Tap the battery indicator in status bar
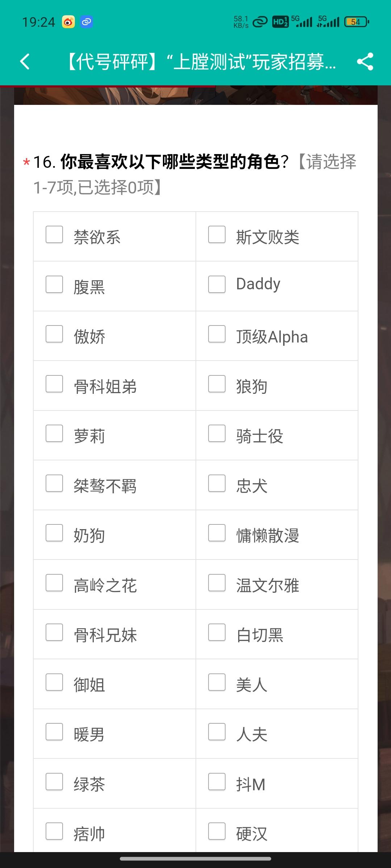 pyautogui.click(x=357, y=22)
